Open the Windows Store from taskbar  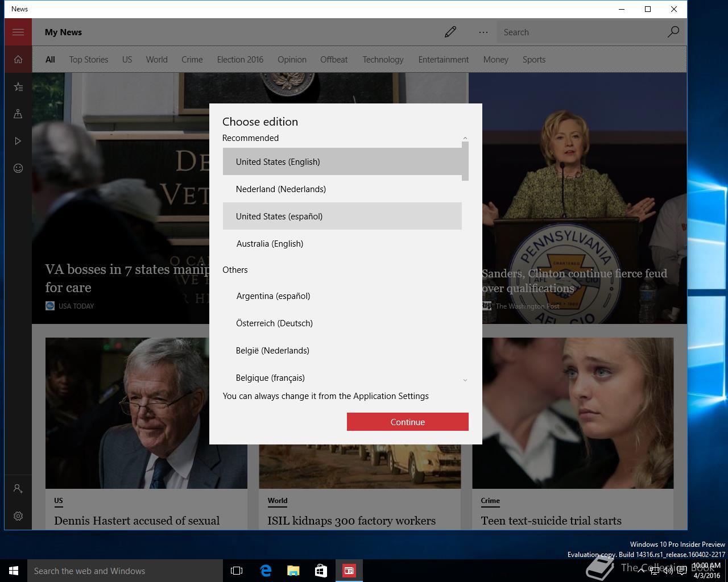click(x=321, y=571)
